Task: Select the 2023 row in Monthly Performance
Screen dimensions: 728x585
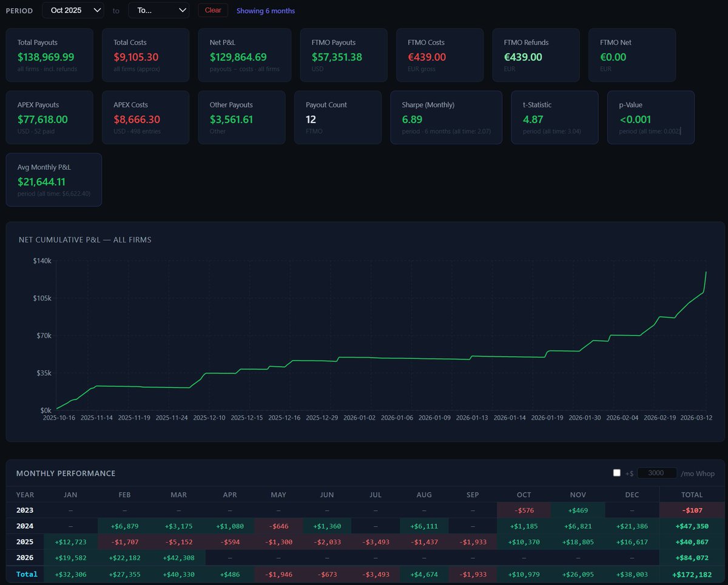Action: click(x=25, y=510)
